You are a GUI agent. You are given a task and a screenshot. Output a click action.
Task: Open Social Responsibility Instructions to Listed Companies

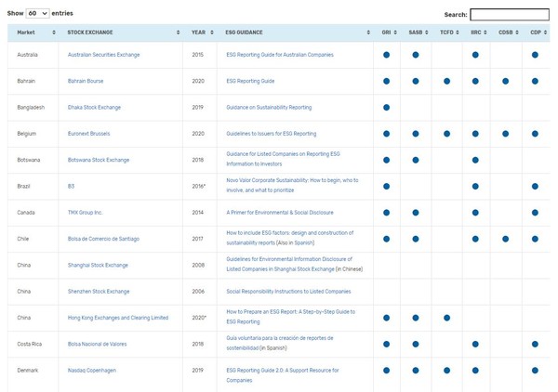point(283,291)
